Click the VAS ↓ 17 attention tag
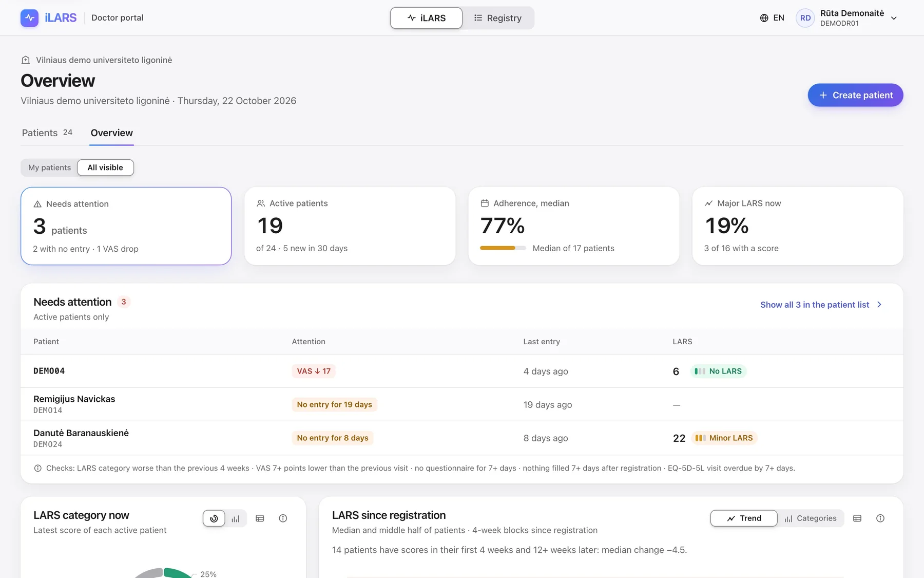The height and width of the screenshot is (578, 924). (314, 371)
